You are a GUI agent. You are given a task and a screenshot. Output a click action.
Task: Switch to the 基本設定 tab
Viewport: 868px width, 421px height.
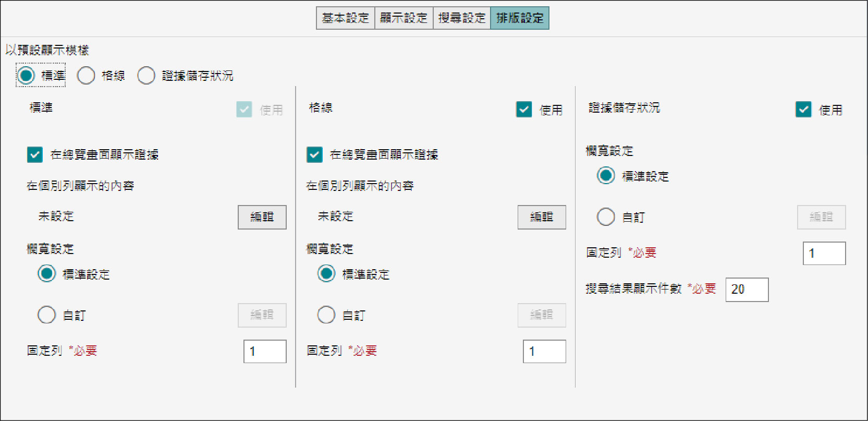click(x=345, y=18)
